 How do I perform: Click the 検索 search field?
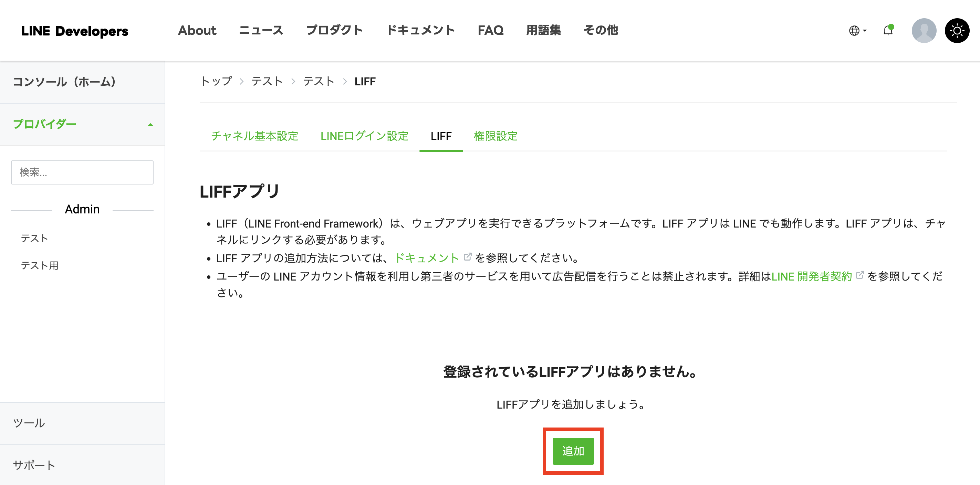(82, 172)
